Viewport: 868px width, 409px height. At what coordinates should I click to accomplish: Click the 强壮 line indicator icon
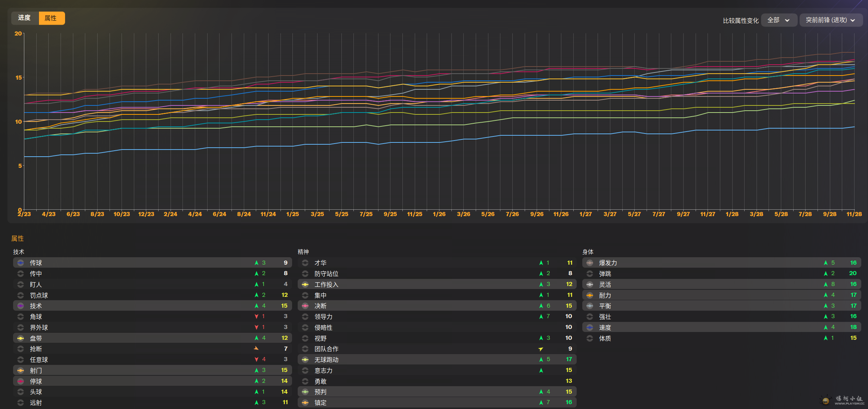tap(590, 317)
